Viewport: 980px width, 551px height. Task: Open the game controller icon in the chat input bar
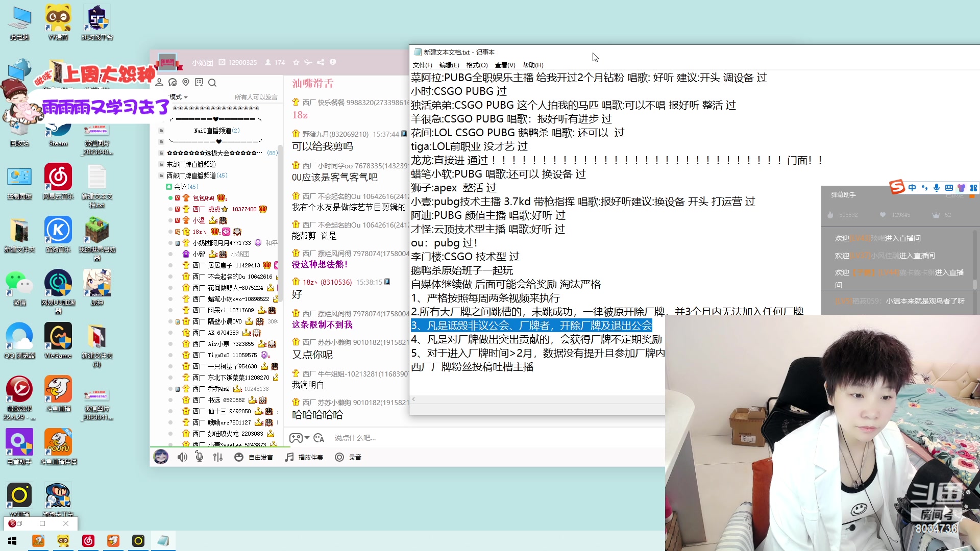pos(296,438)
